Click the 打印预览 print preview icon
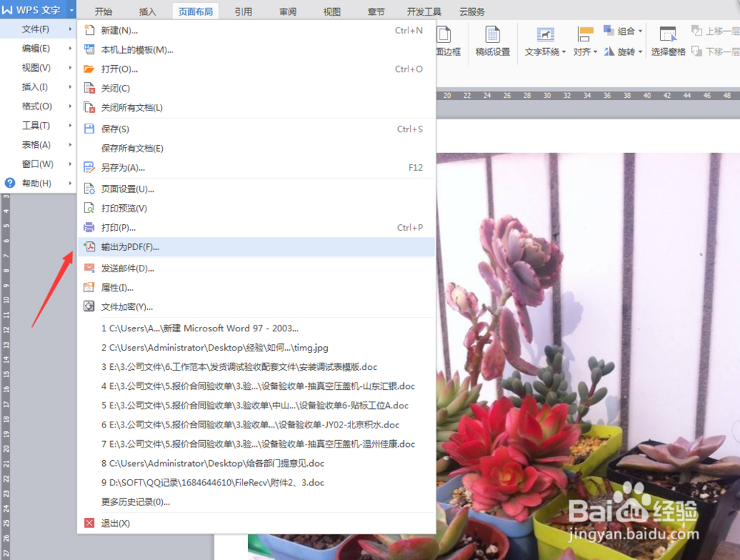Viewport: 740px width, 560px height. point(87,208)
